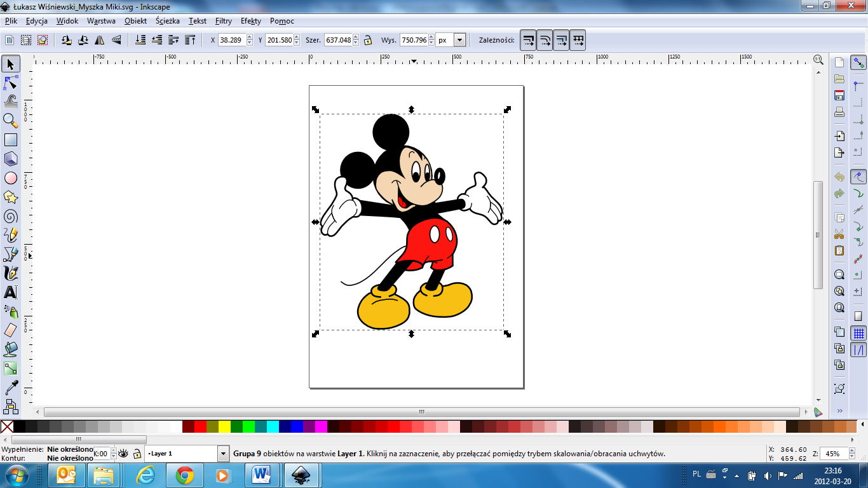868x488 pixels.
Task: Select the 3D box tool
Action: click(11, 159)
